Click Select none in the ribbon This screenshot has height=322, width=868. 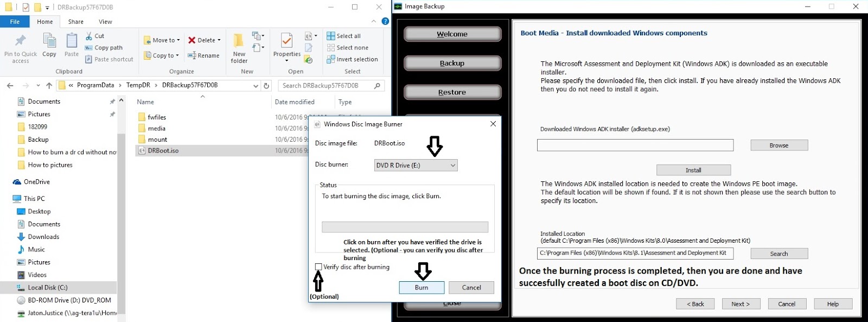tap(347, 48)
